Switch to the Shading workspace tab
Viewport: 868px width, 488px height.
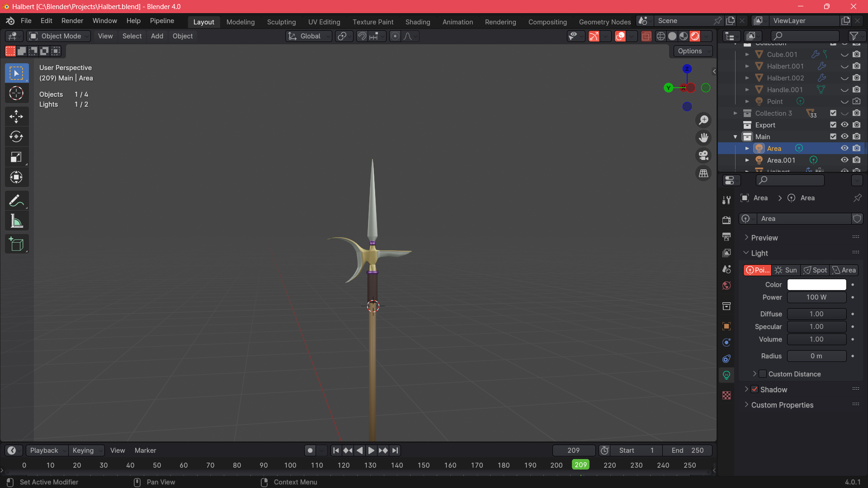tap(417, 22)
